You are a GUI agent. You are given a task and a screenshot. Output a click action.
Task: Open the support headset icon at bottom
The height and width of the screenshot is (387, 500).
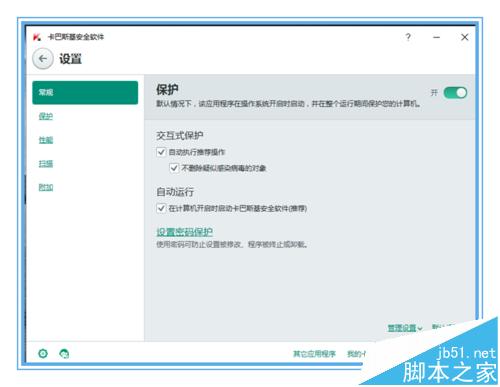[64, 353]
